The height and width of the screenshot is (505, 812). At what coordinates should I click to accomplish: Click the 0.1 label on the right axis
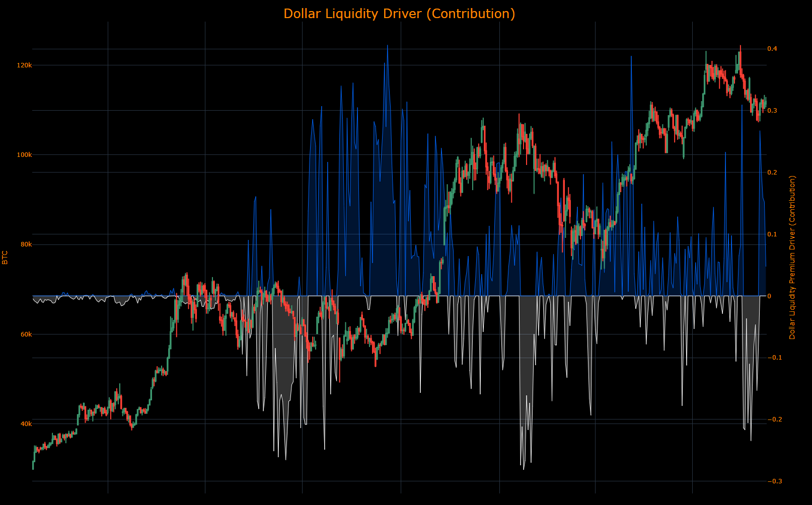coord(772,234)
